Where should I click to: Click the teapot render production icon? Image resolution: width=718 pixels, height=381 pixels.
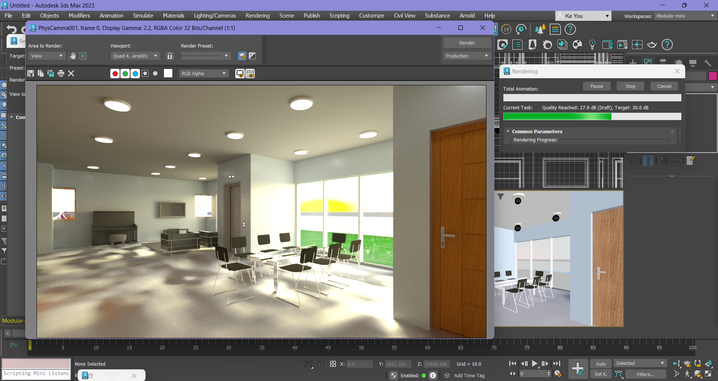pyautogui.click(x=652, y=44)
